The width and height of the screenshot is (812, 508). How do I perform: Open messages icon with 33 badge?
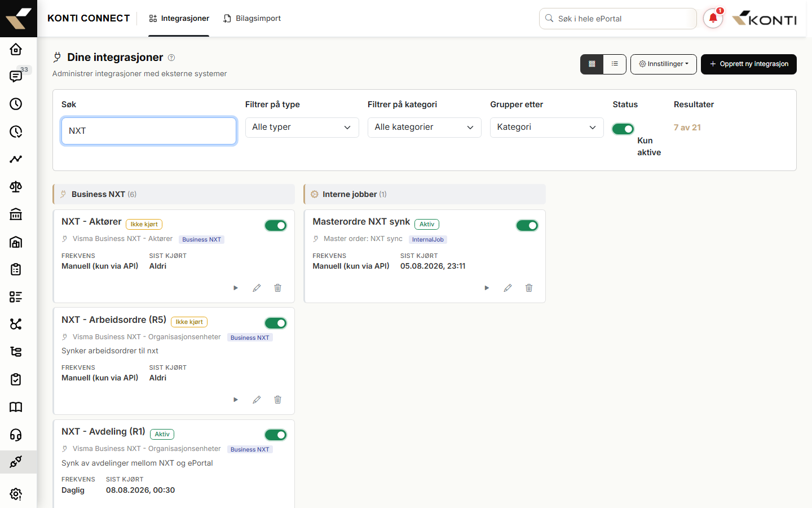16,76
